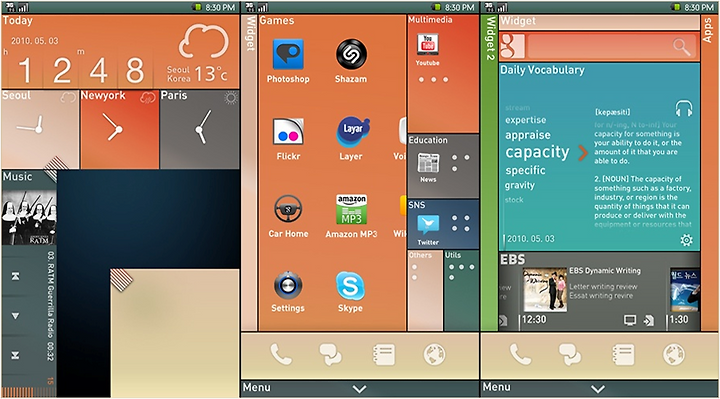Expand the Multimedia folder dots
The width and height of the screenshot is (720, 399).
tap(433, 79)
